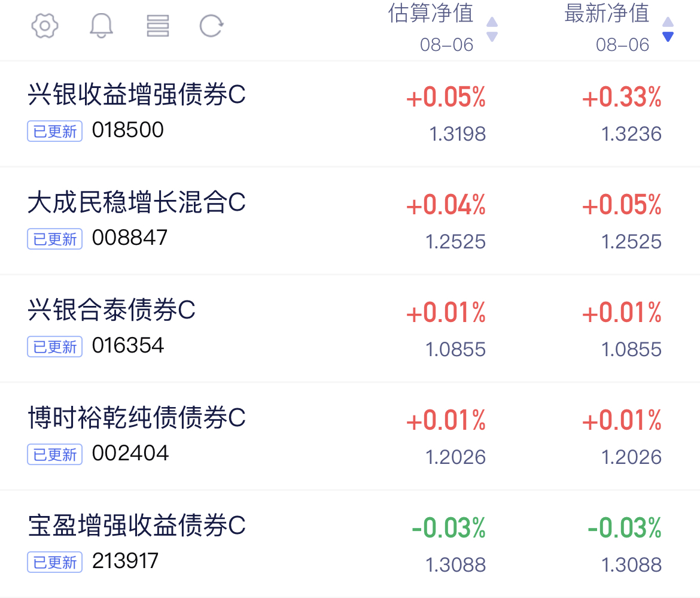
Task: Open fund 宝盈增强收益债券C
Action: (350, 544)
